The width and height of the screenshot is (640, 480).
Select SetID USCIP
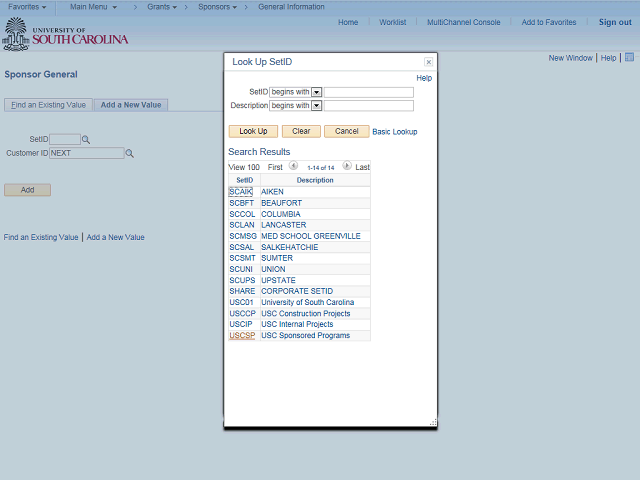241,324
